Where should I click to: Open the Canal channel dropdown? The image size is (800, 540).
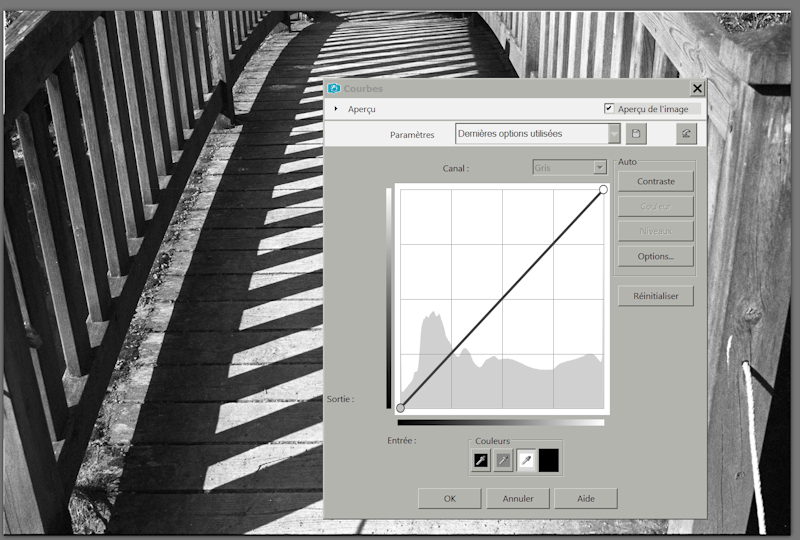point(600,168)
